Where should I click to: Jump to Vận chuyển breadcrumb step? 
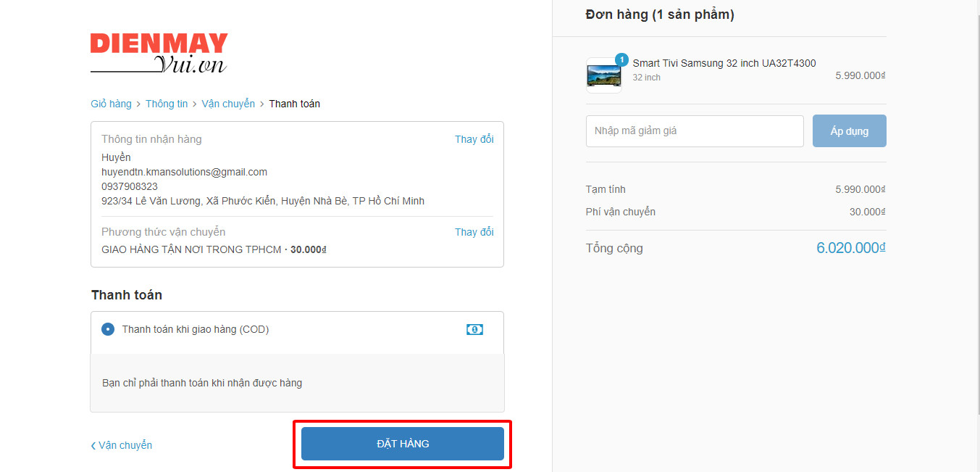click(x=227, y=104)
